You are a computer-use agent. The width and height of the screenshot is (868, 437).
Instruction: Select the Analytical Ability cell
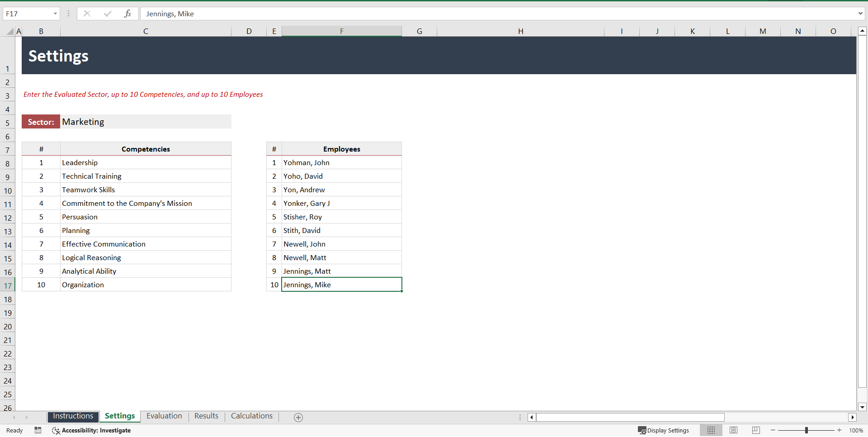click(146, 271)
